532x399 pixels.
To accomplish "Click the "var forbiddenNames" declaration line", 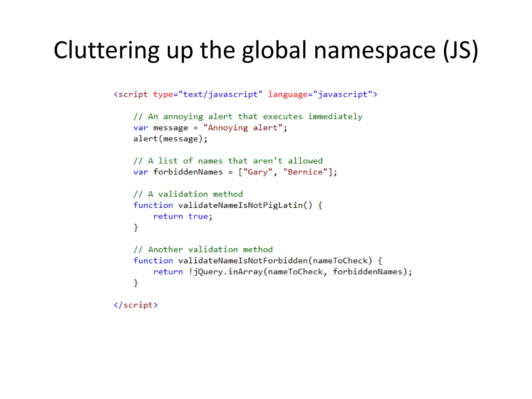I will (x=235, y=172).
